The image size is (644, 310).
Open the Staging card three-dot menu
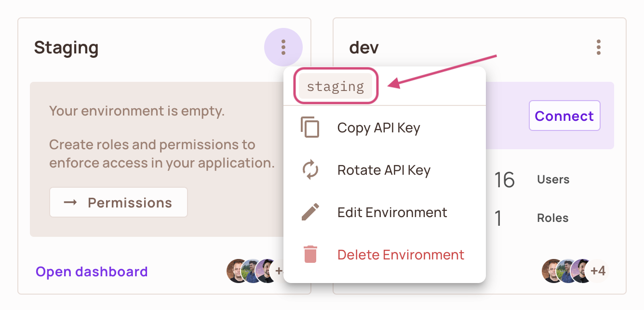283,47
